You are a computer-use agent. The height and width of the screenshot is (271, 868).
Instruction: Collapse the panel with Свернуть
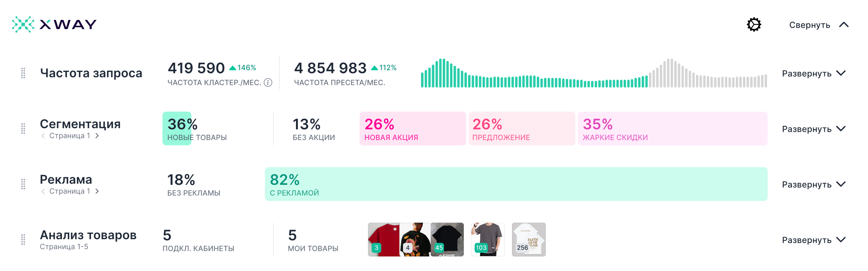pyautogui.click(x=818, y=25)
